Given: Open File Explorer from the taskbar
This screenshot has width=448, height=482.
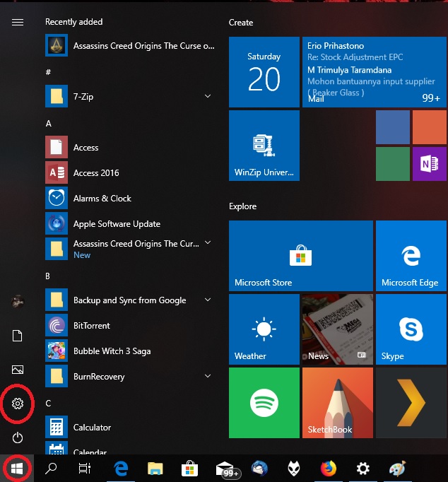Looking at the screenshot, I should 155,469.
